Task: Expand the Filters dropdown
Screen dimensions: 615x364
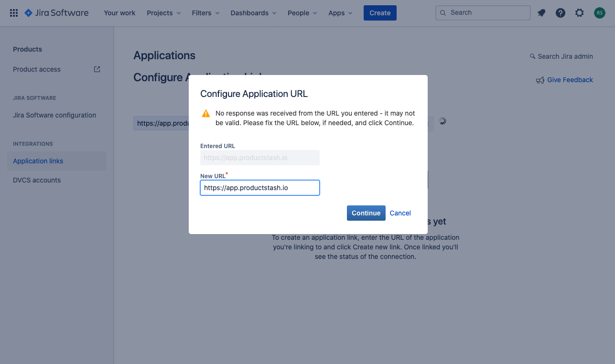Action: tap(205, 13)
